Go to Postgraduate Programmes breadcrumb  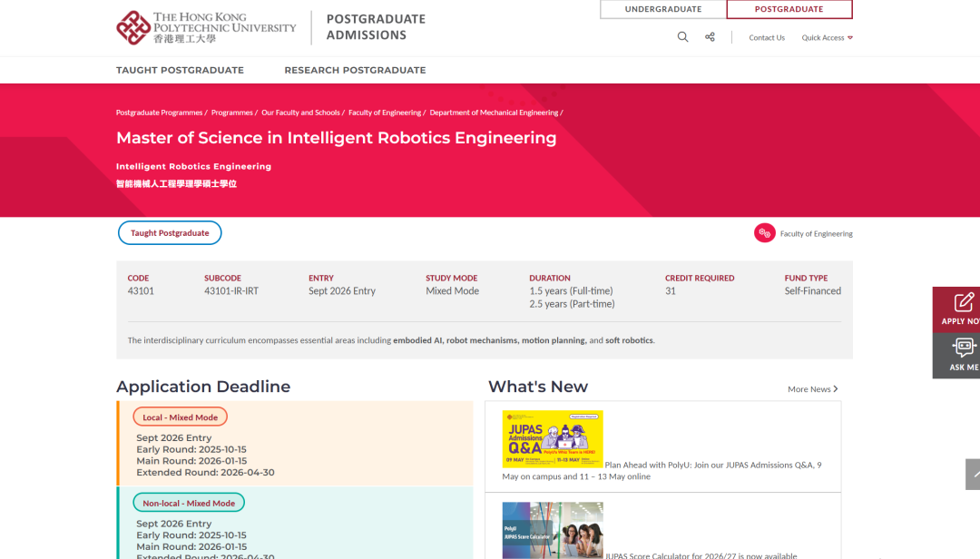tap(160, 113)
